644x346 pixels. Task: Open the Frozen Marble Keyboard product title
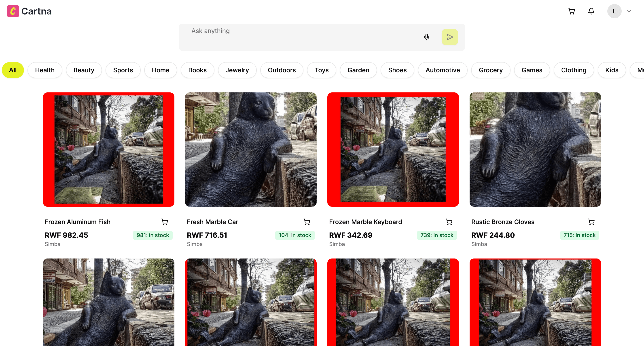tap(365, 222)
